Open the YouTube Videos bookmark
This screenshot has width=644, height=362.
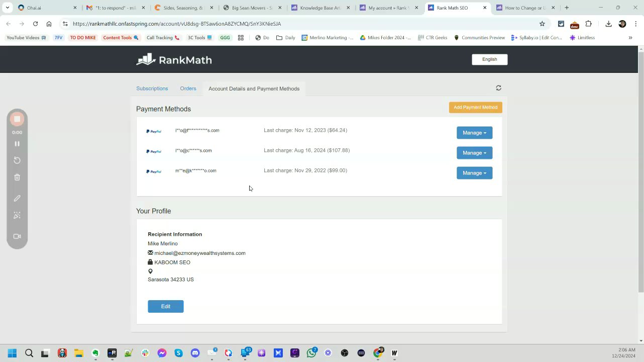26,38
